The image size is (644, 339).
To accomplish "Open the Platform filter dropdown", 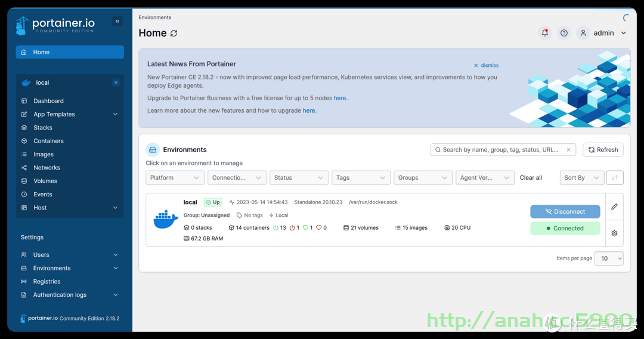I will pyautogui.click(x=175, y=177).
